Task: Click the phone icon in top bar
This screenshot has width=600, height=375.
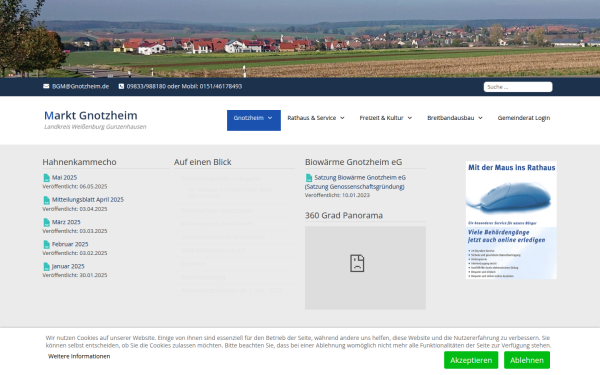Action: pos(121,86)
